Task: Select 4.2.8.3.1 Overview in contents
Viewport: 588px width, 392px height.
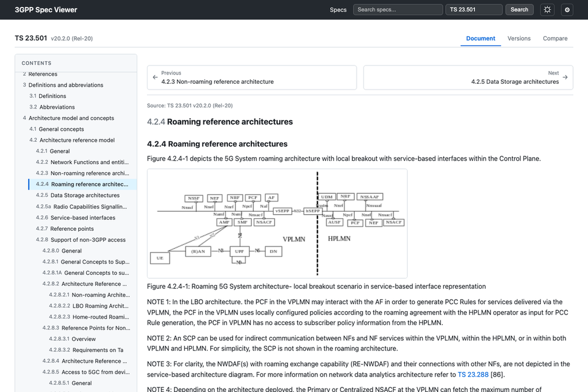Action: [x=72, y=339]
